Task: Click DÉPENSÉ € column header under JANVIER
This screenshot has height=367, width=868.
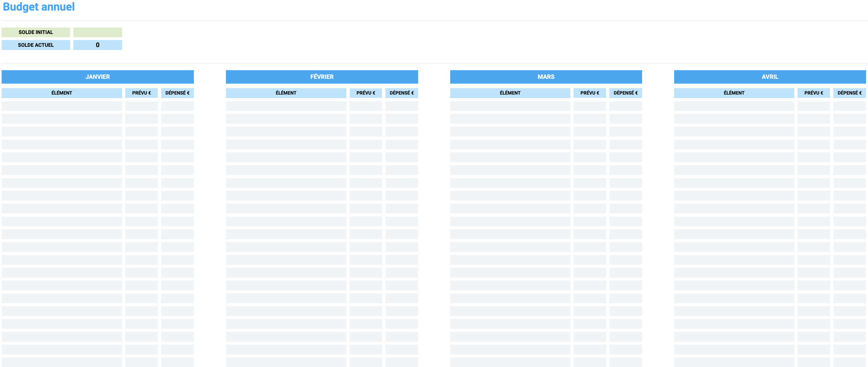Action: click(178, 93)
